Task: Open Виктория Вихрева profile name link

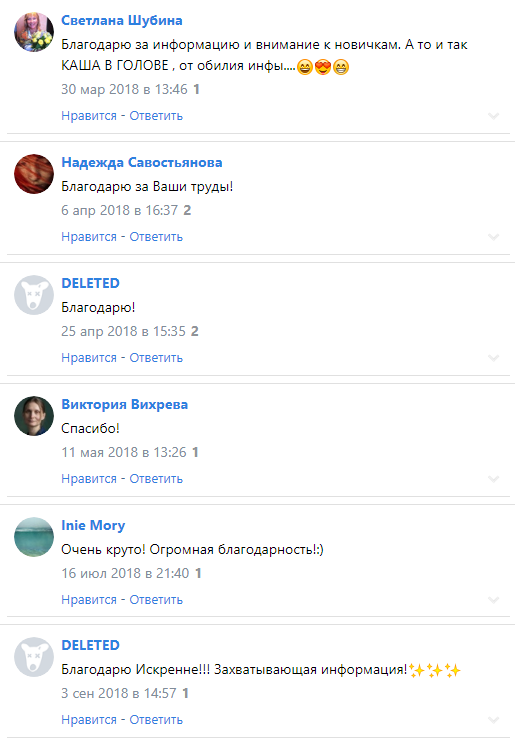Action: pyautogui.click(x=125, y=404)
